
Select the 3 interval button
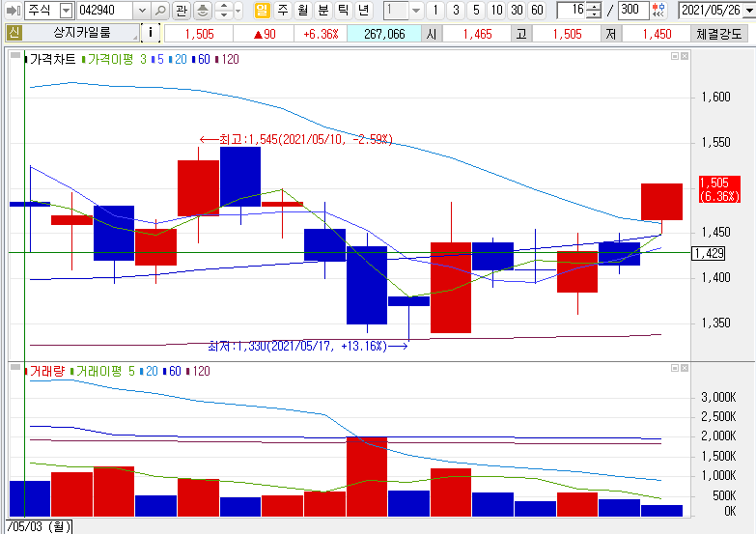[456, 10]
